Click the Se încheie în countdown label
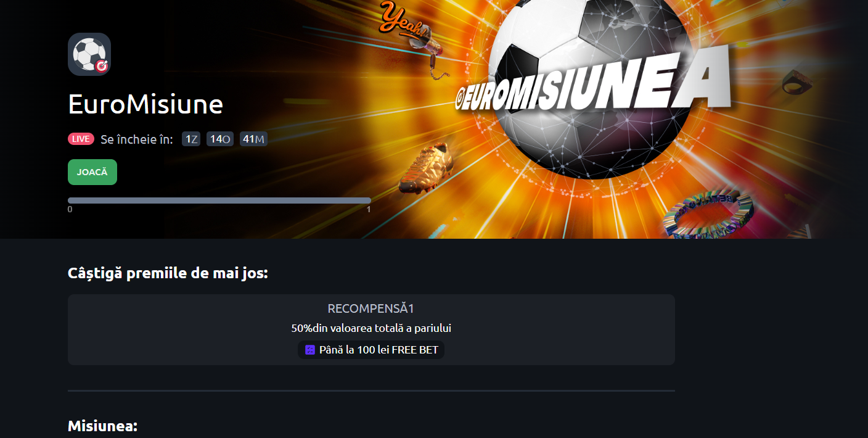 pyautogui.click(x=137, y=139)
